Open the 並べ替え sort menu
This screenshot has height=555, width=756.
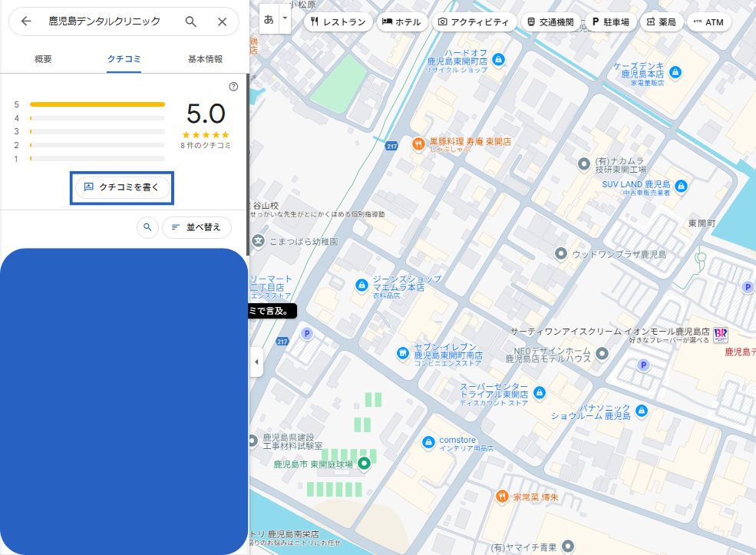(196, 227)
